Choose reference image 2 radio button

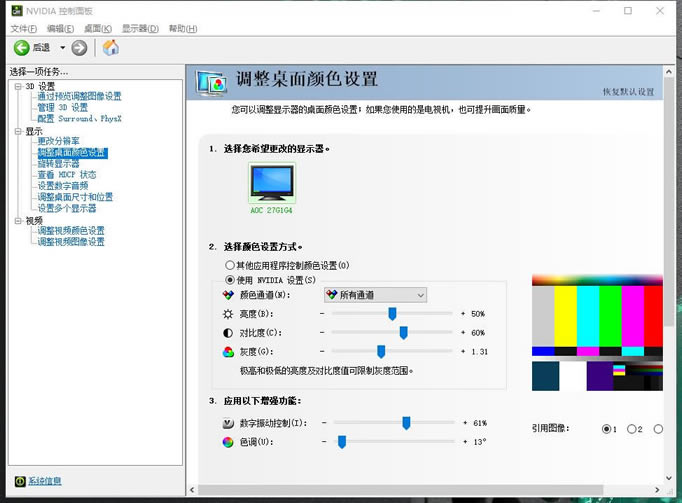(631, 429)
